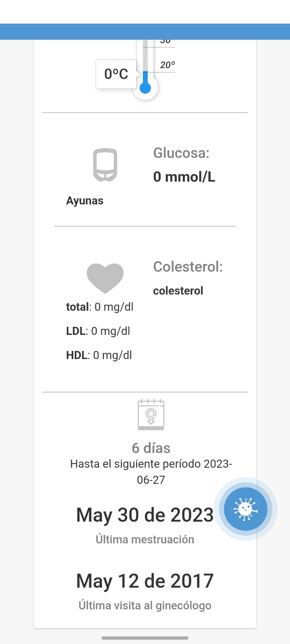Tap the 6 días countdown text
290x644 pixels.
151,448
